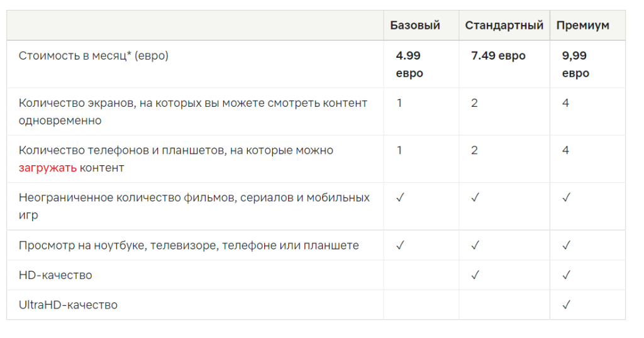
Task: Click the "4.99 евро" price cell
Action: point(409,64)
